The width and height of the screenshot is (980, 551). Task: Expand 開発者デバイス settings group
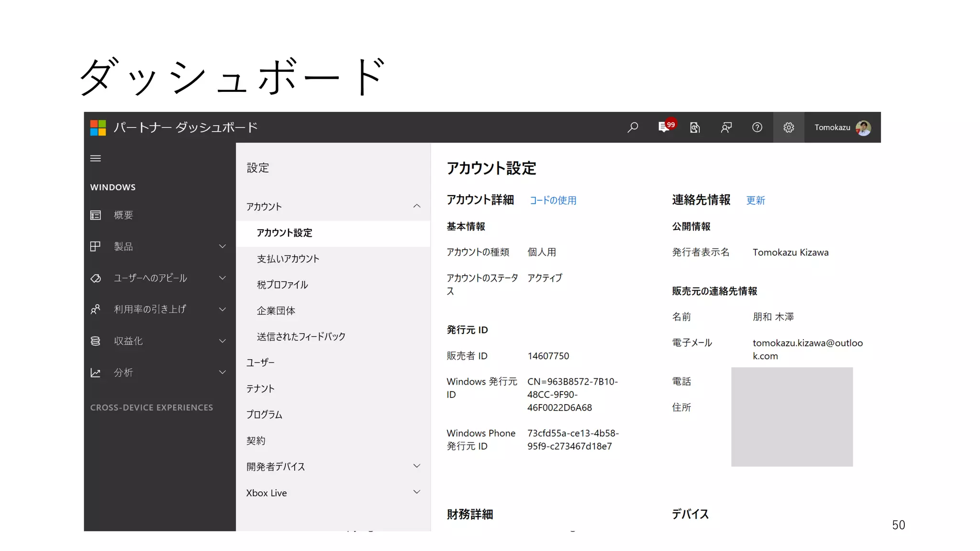(x=417, y=466)
